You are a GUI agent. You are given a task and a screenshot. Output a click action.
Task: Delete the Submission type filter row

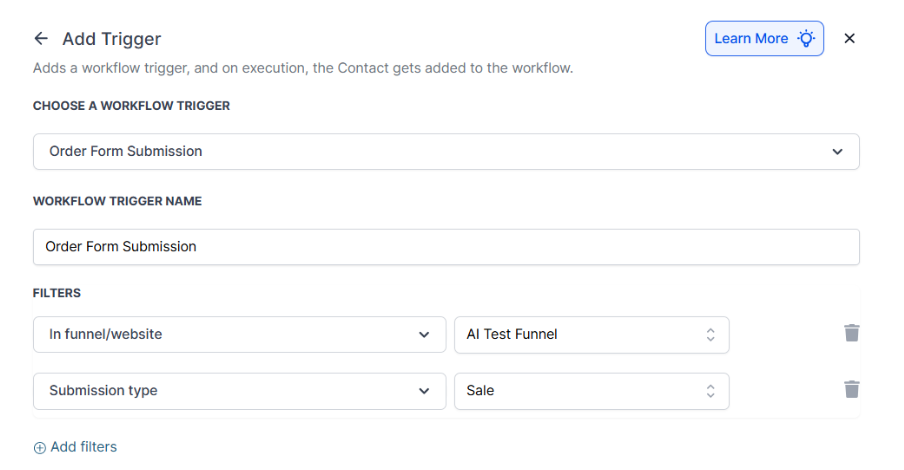[851, 390]
